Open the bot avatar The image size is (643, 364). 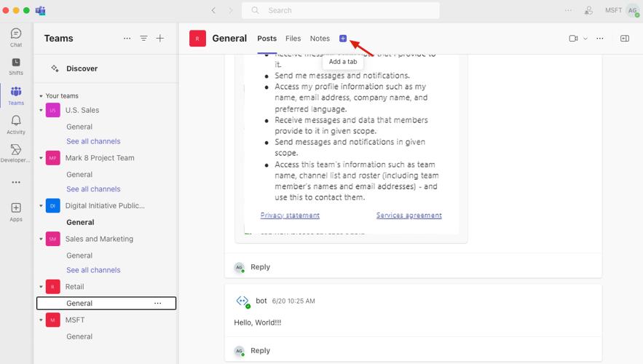[x=242, y=301]
